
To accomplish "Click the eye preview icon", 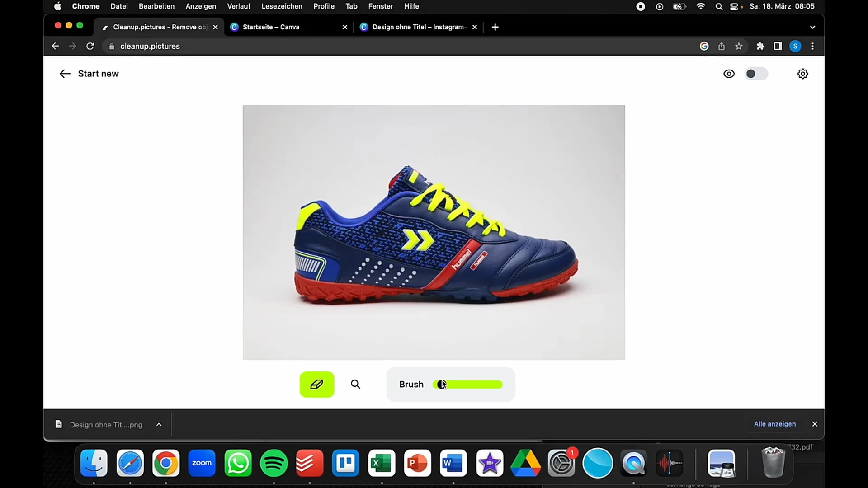I will click(729, 74).
